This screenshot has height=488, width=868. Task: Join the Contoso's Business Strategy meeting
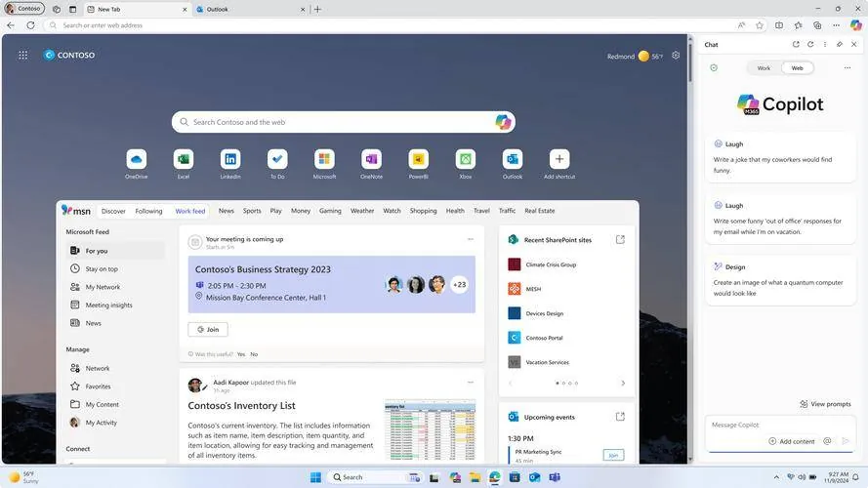click(208, 329)
